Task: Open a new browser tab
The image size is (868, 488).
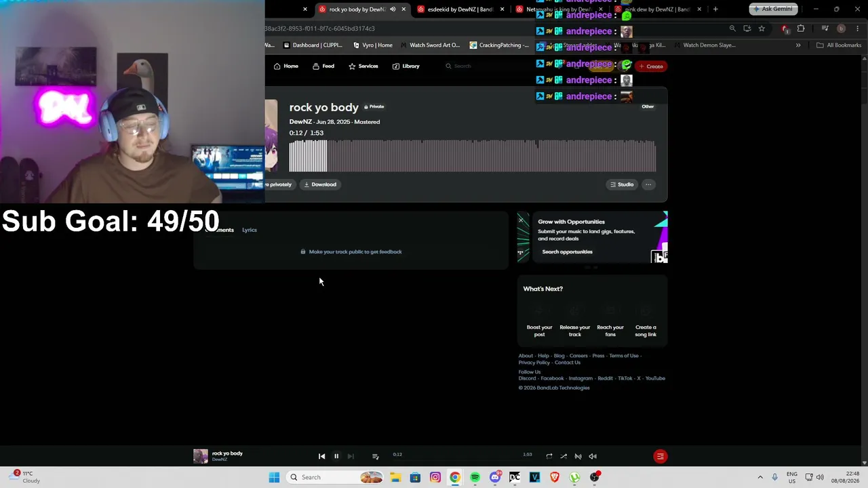Action: click(x=715, y=9)
